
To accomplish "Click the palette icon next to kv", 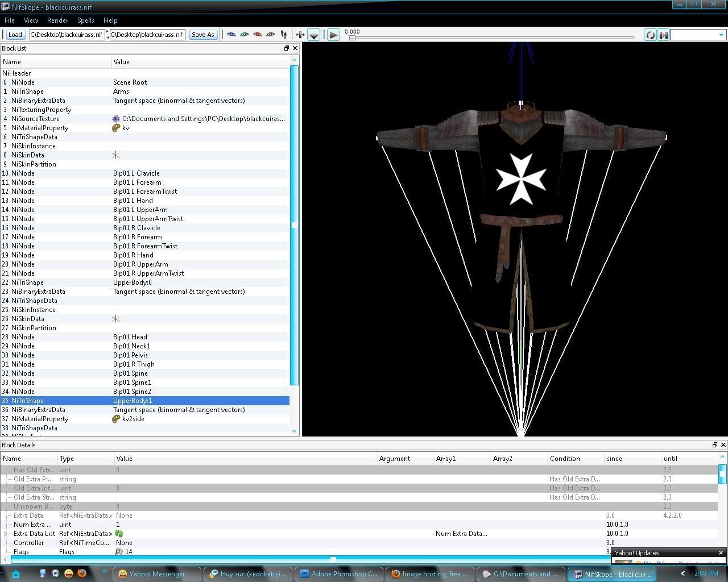I will click(x=116, y=128).
